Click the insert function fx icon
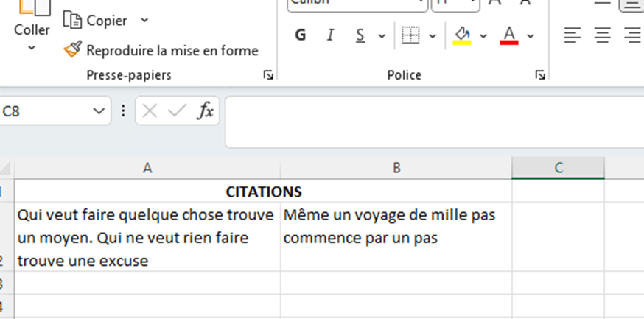 tap(206, 111)
